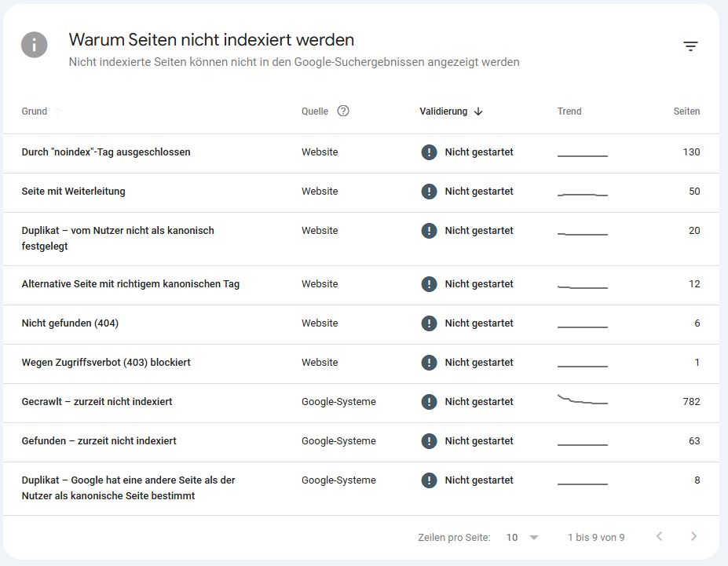The height and width of the screenshot is (566, 728).
Task: Click the Validierung sort arrow
Action: click(x=478, y=111)
